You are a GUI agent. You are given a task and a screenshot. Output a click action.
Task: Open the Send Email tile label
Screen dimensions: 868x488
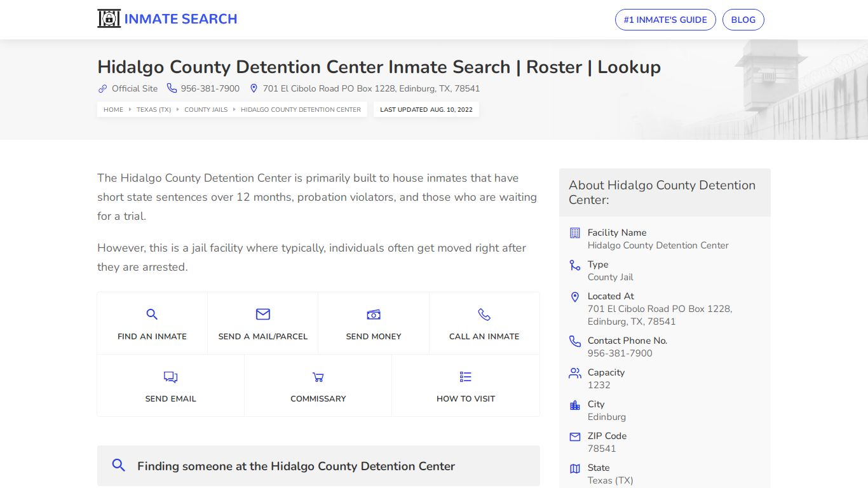170,398
